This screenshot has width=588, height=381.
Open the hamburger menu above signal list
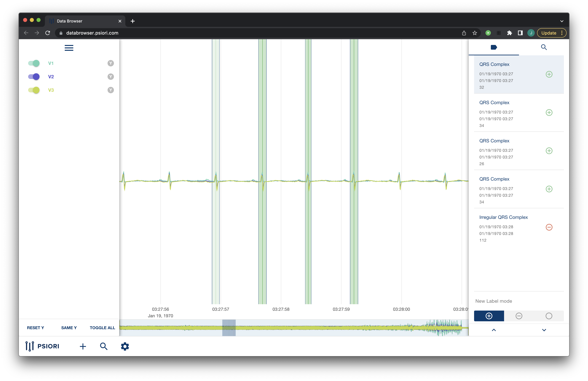[x=69, y=48]
